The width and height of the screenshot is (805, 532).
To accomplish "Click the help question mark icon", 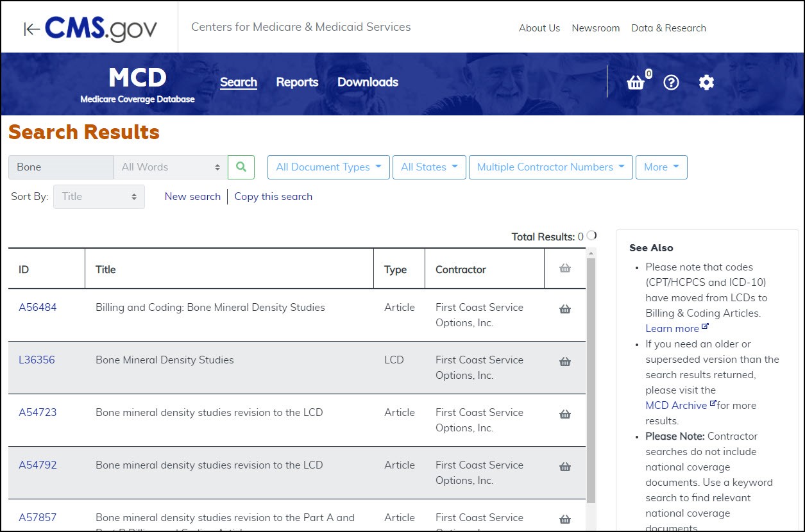I will click(671, 83).
